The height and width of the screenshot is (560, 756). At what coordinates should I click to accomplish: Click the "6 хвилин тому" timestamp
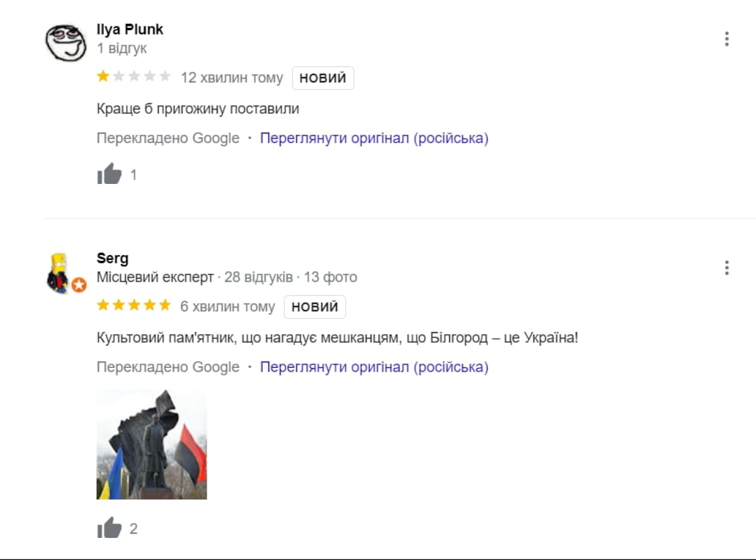tap(227, 307)
